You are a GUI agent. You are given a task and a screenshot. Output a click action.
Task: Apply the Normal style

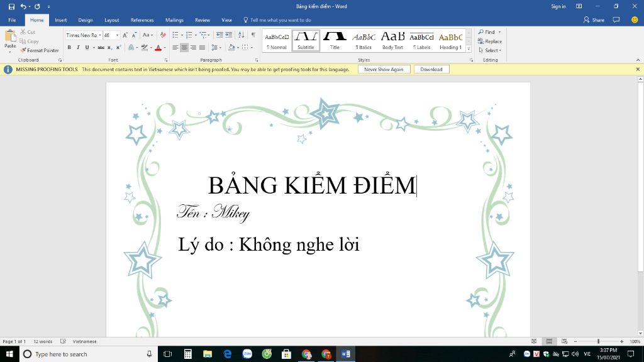pos(277,41)
